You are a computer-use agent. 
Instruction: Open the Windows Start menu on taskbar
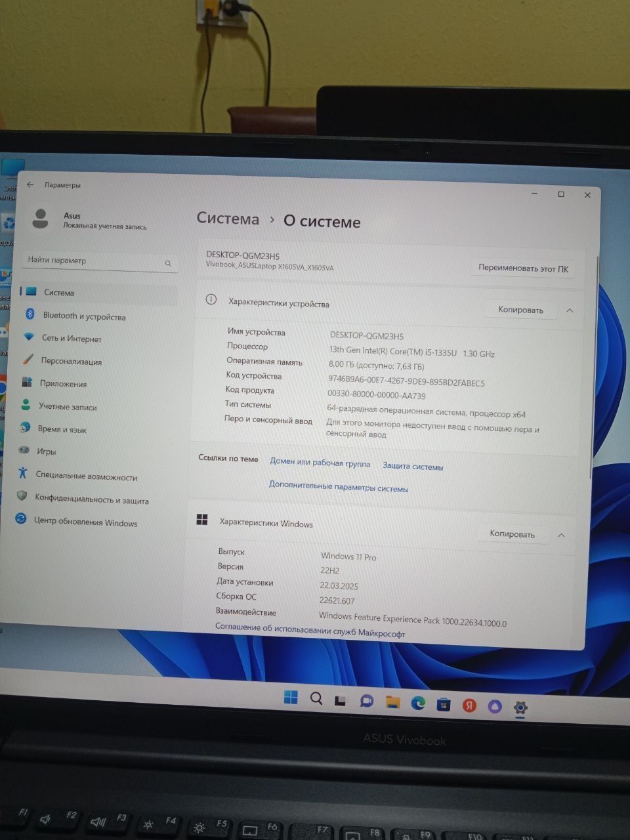pyautogui.click(x=291, y=697)
